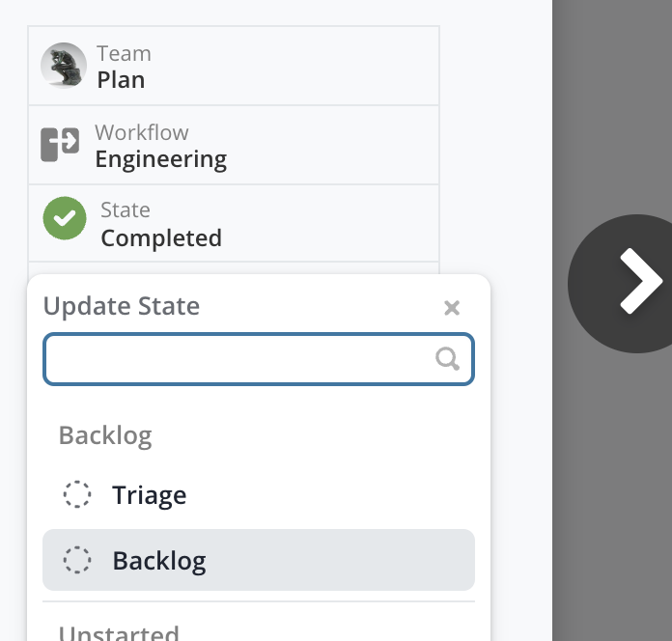Click the Unstarted group heading

coord(119,633)
